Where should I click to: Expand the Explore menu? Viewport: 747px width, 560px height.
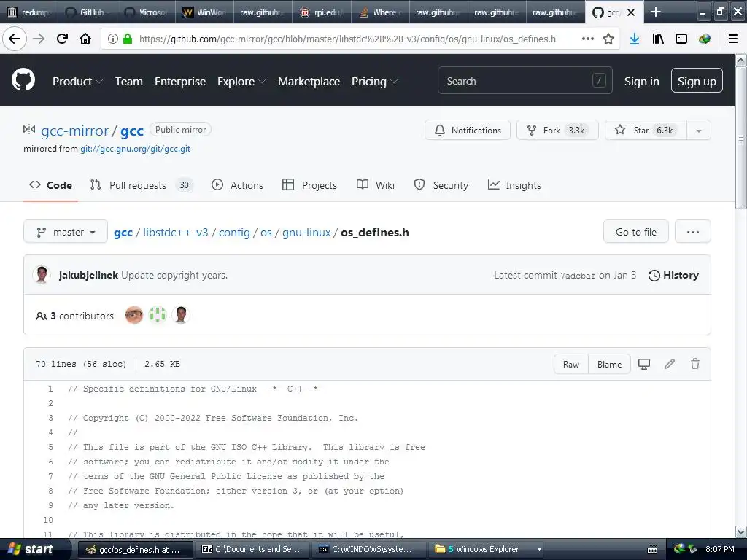(x=241, y=82)
